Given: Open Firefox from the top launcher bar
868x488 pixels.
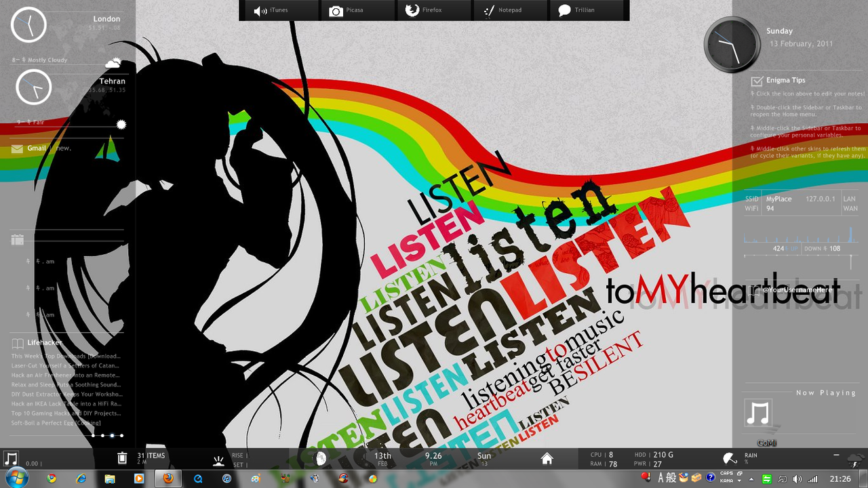Looking at the screenshot, I should pyautogui.click(x=423, y=11).
